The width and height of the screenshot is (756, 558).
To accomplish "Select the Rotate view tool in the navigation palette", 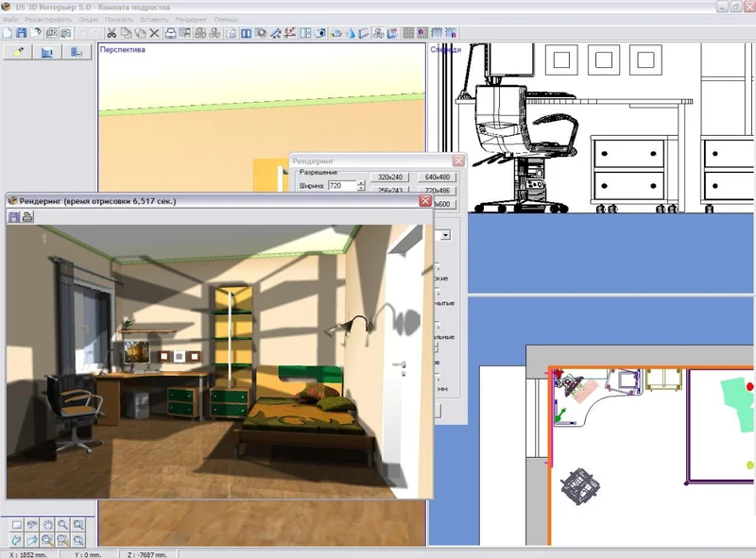I will pyautogui.click(x=32, y=525).
